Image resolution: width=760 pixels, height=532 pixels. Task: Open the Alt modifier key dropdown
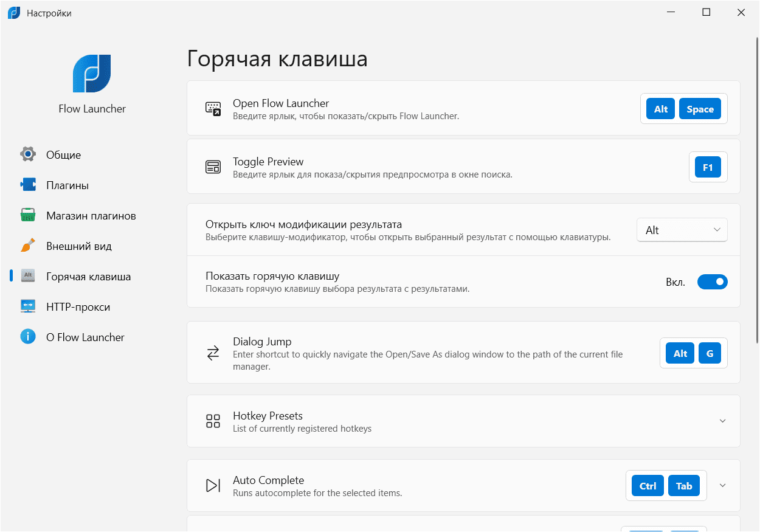click(x=682, y=230)
